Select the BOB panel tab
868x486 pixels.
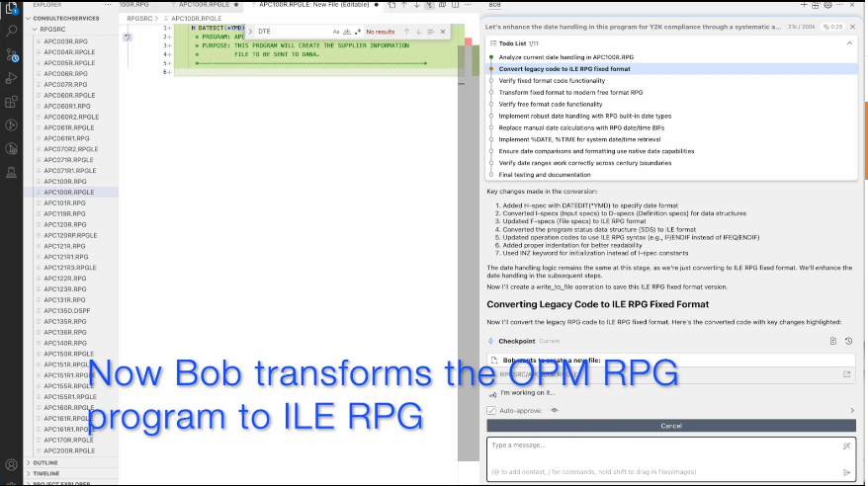[x=495, y=4]
